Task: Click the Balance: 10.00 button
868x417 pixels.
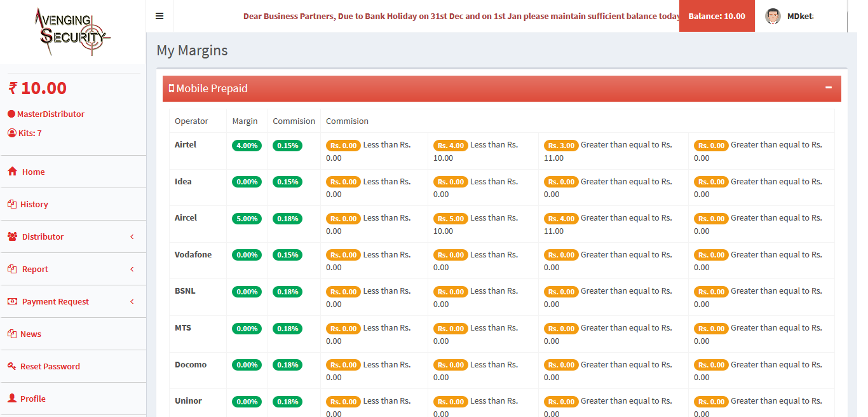Action: (717, 16)
